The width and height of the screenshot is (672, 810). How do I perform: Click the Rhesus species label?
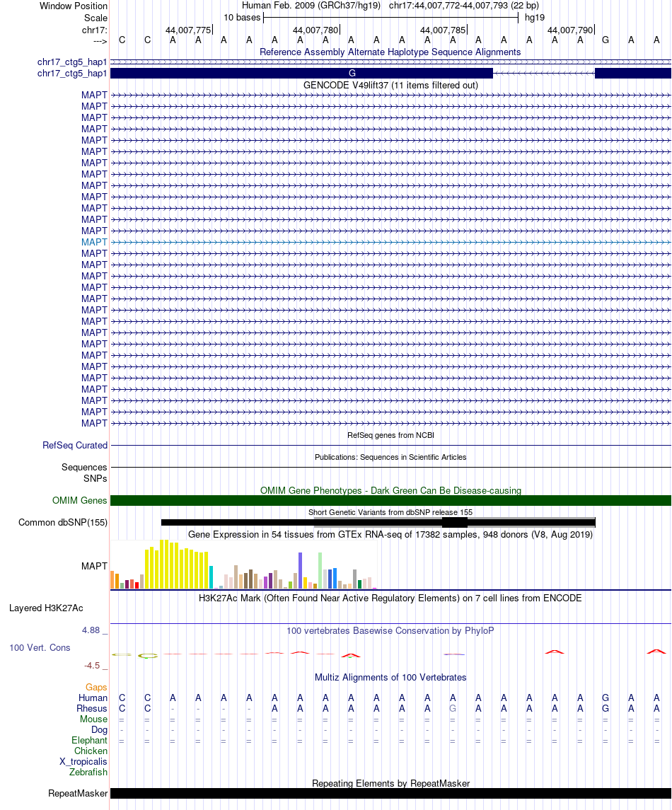tap(92, 709)
